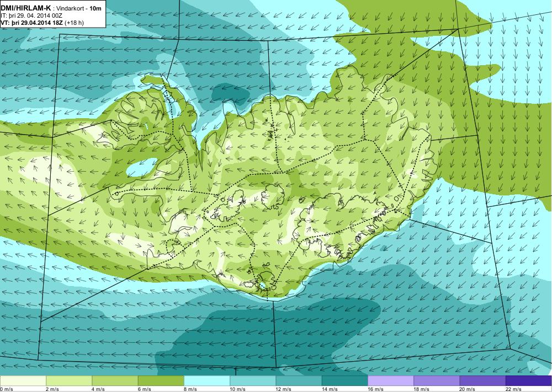552x392 pixels.
Task: Click the '22 m/s' legend label
Action: click(x=513, y=389)
